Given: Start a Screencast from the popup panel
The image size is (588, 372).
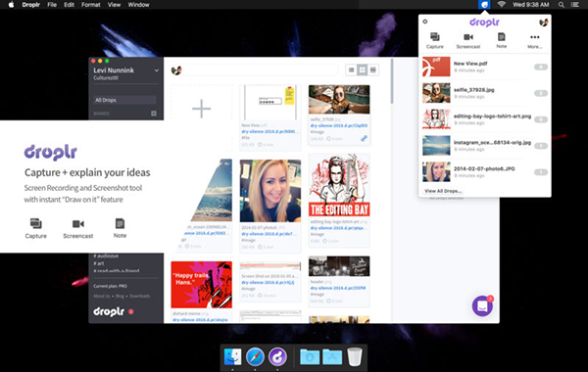Looking at the screenshot, I should 468,40.
